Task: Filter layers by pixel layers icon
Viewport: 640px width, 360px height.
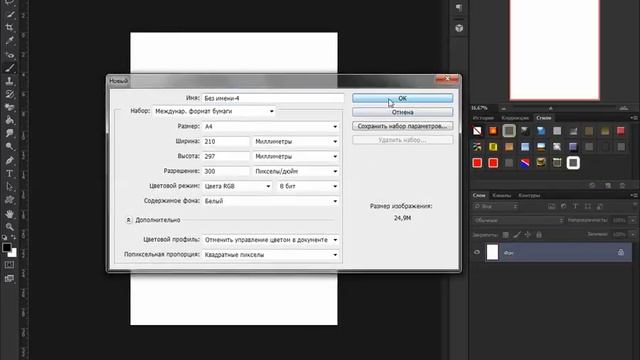Action: [x=552, y=207]
